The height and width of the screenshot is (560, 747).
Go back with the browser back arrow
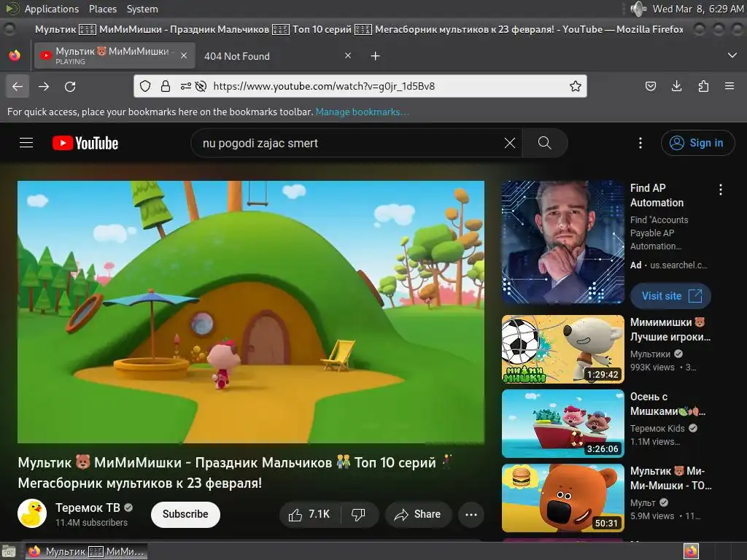click(x=18, y=86)
